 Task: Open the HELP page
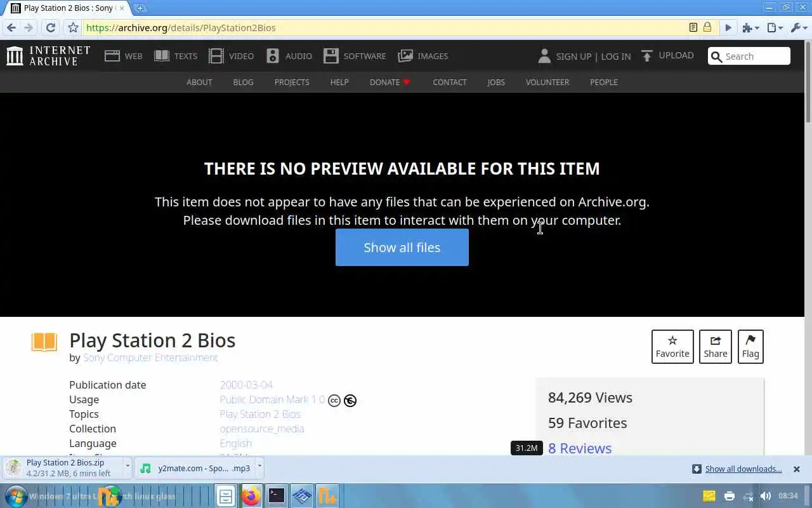click(x=339, y=82)
